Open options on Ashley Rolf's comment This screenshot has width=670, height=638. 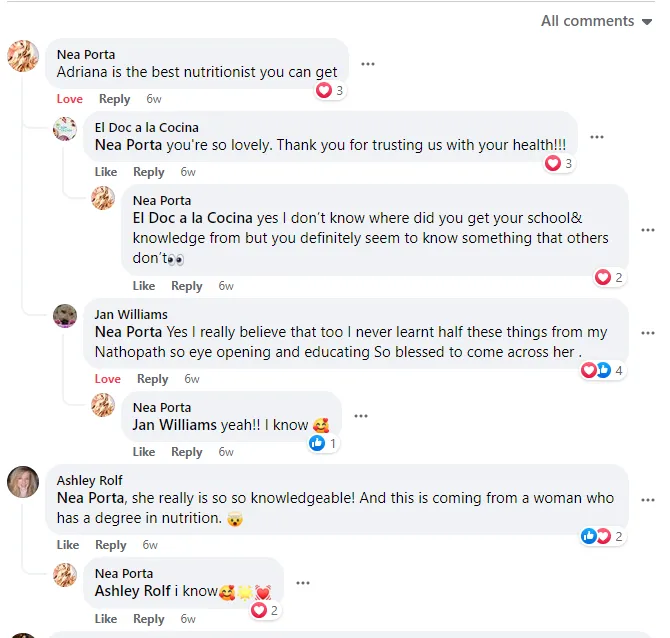(x=647, y=499)
